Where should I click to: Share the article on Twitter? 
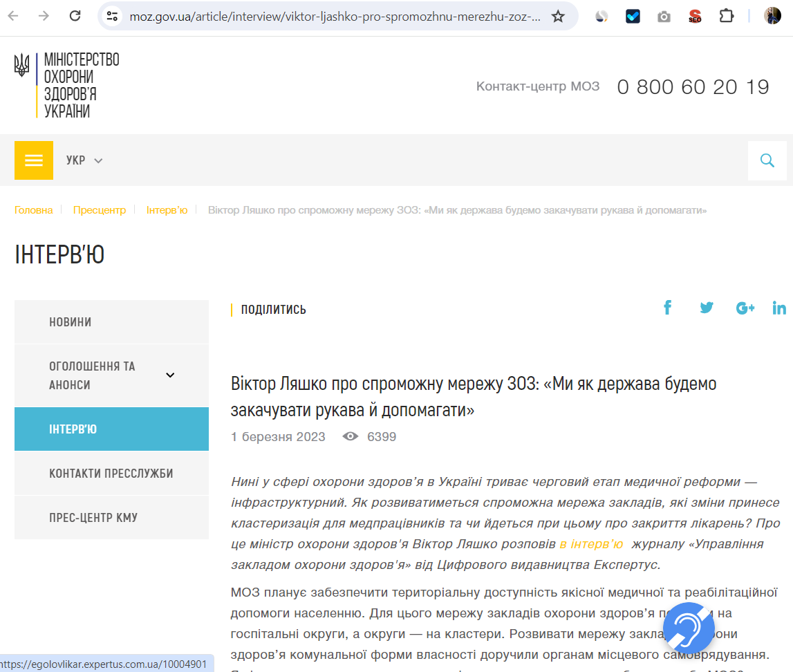click(707, 307)
